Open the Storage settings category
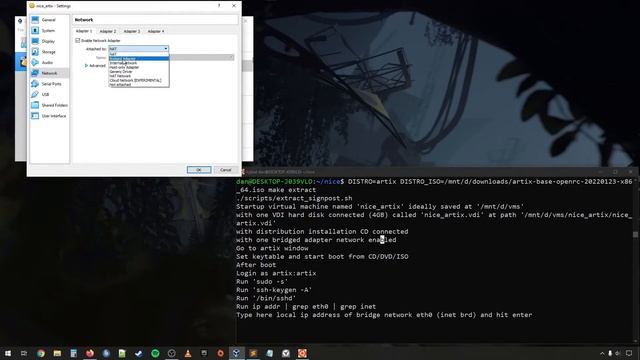 coord(49,52)
